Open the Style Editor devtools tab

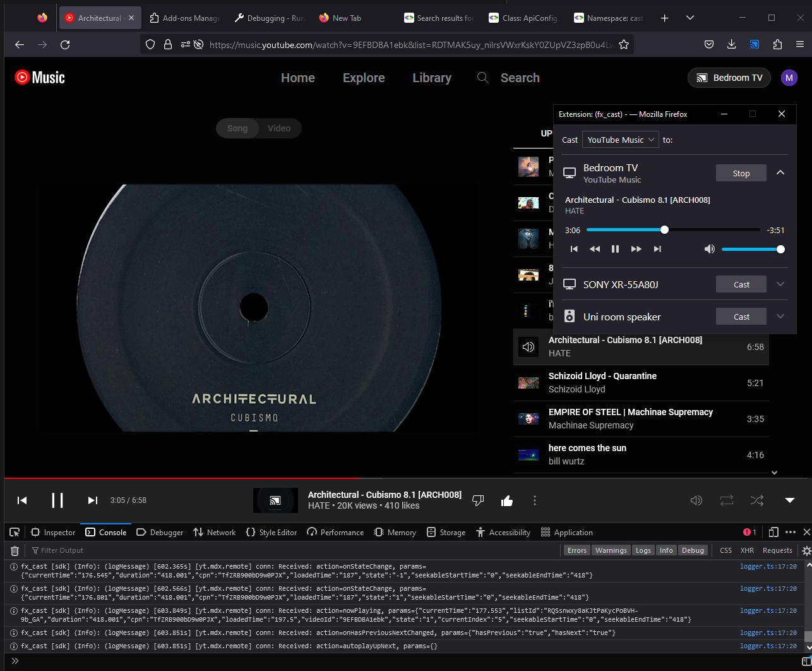tap(271, 533)
